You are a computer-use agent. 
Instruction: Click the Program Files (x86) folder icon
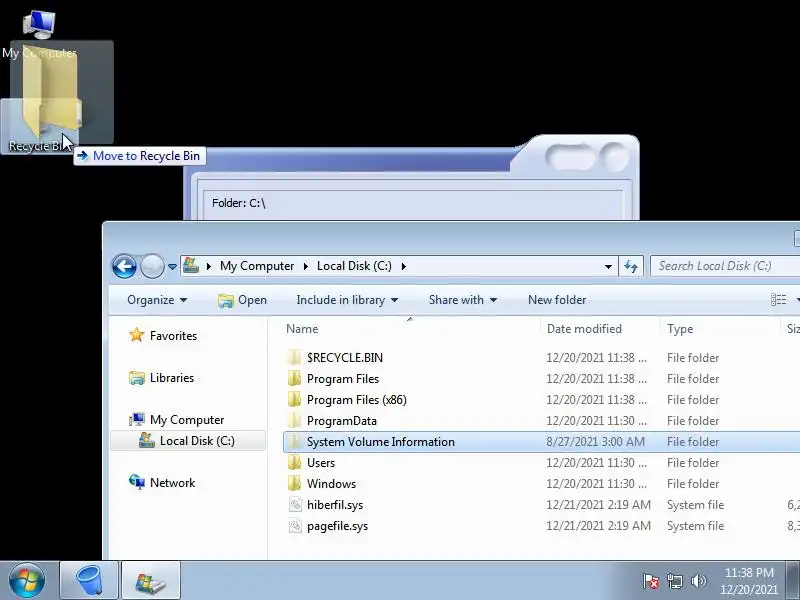294,399
